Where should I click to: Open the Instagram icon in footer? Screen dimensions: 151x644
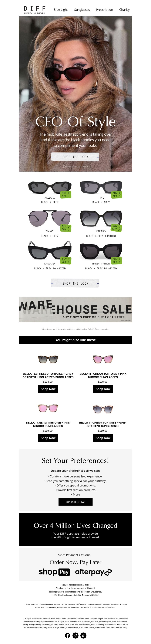[75, 635]
